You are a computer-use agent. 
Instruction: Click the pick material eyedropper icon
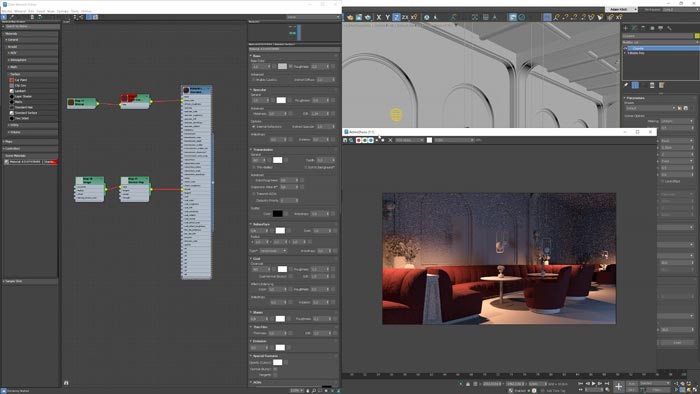(12, 17)
